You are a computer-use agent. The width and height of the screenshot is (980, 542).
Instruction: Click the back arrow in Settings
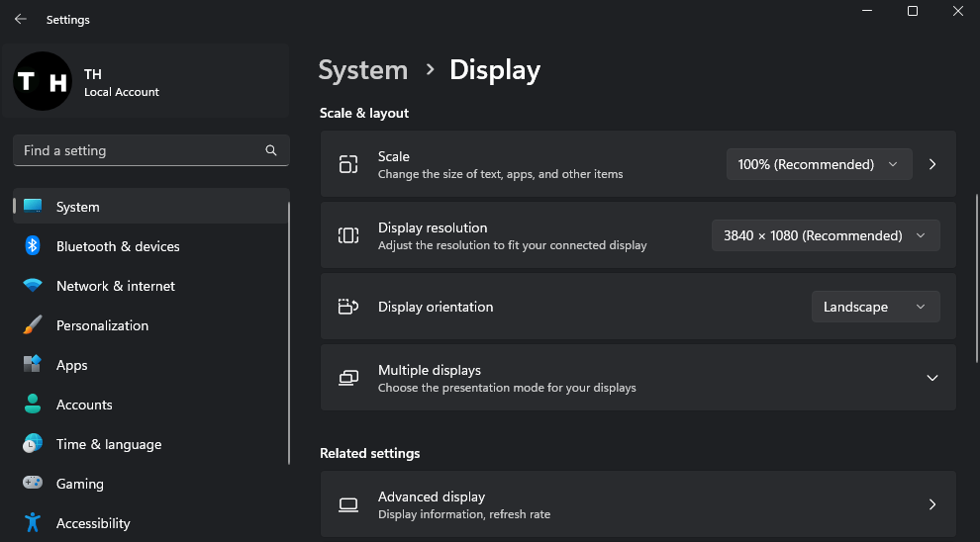(x=20, y=19)
